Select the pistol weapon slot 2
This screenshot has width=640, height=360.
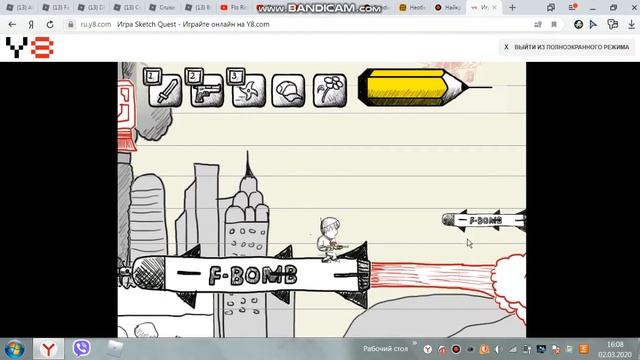tap(207, 90)
